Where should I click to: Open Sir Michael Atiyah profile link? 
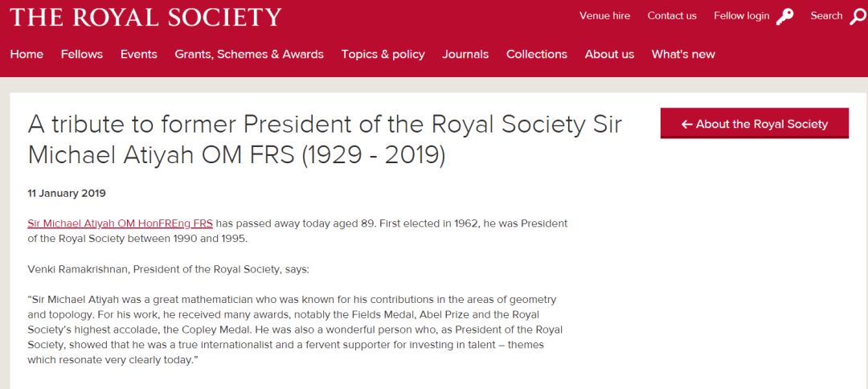[x=120, y=223]
